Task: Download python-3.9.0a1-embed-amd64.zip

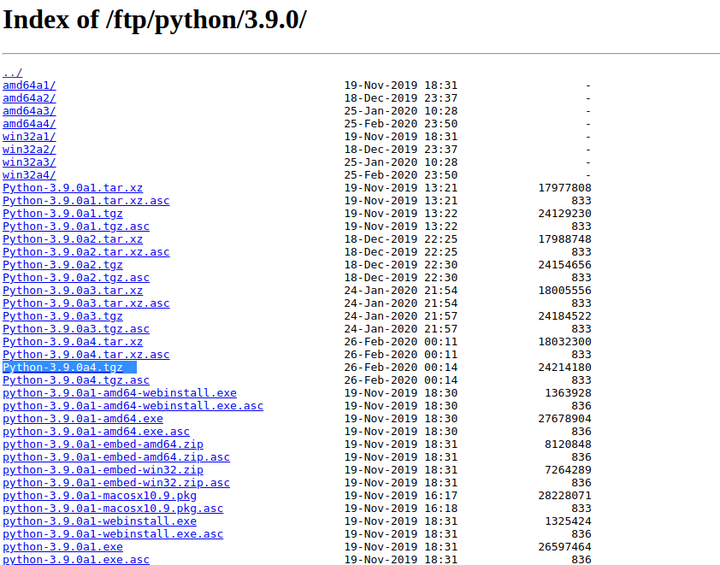Action: point(103,445)
